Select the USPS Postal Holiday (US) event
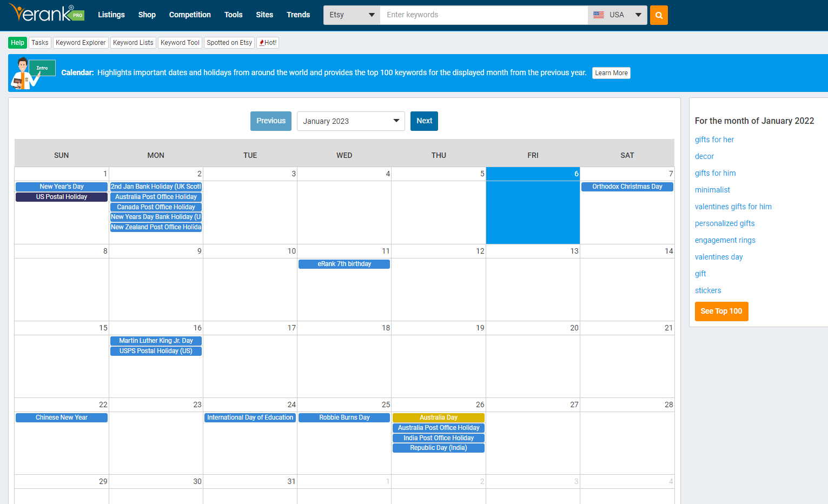 pos(156,351)
